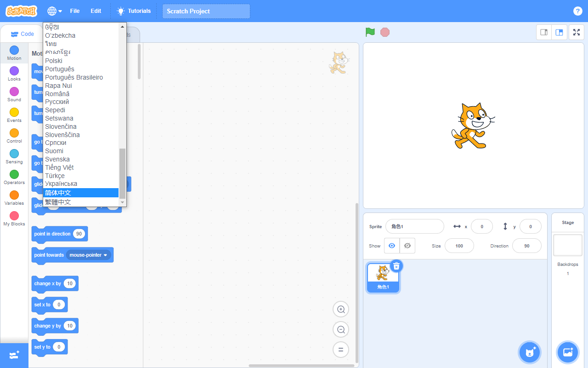Click the set x to 0 value

[x=59, y=305]
